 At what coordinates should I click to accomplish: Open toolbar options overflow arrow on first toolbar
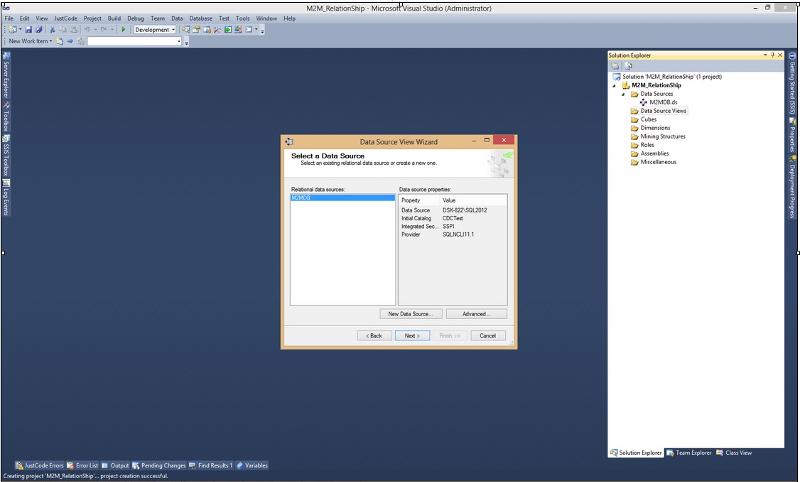pos(262,32)
